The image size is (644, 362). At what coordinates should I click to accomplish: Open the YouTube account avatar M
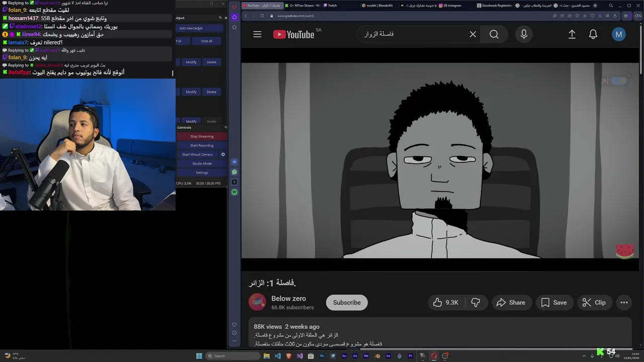[x=618, y=34]
